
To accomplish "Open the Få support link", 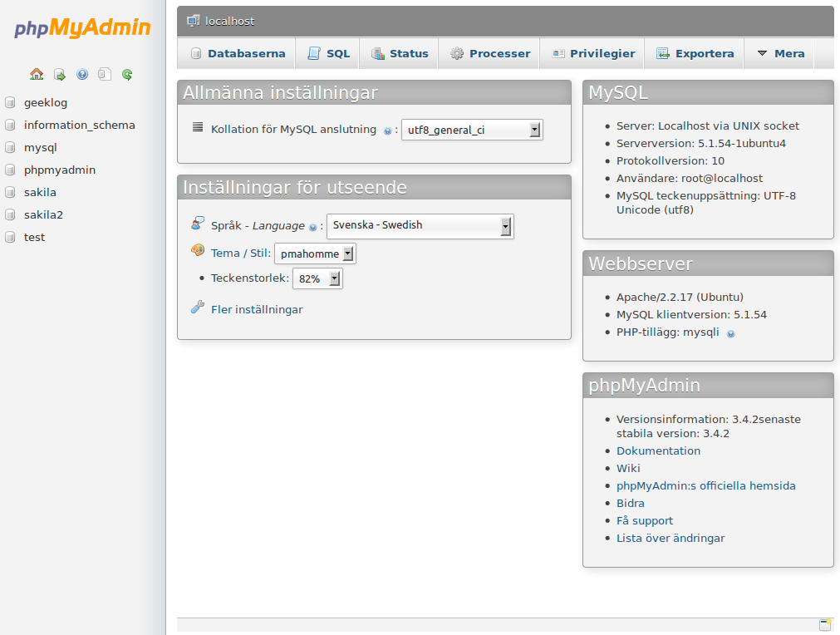I will point(645,520).
